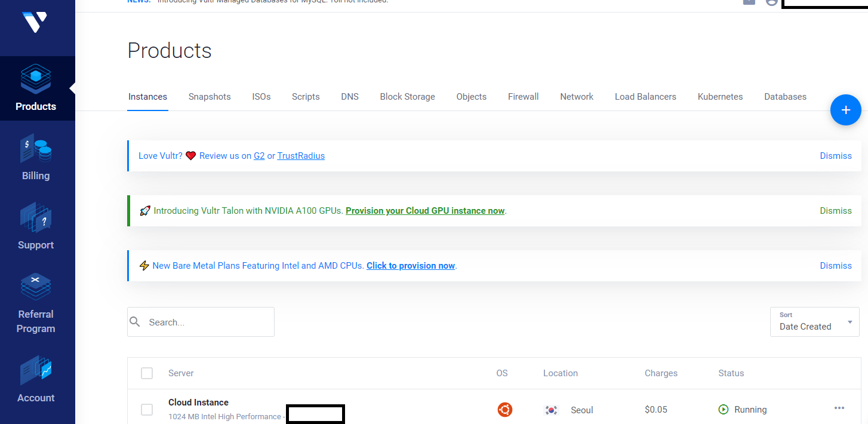Open the Sort Date Created dropdown

pyautogui.click(x=815, y=322)
